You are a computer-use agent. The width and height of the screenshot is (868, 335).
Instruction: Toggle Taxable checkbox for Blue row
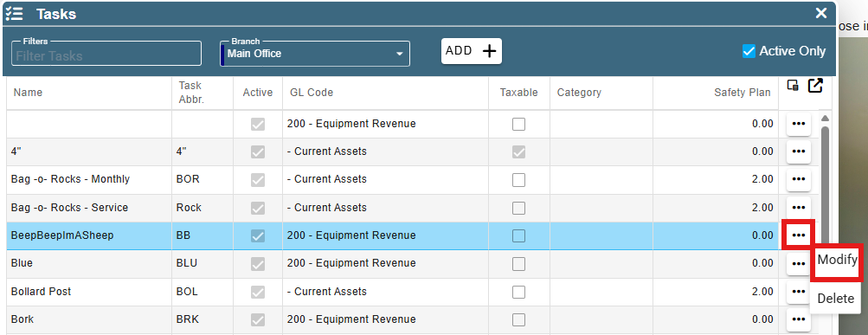518,263
